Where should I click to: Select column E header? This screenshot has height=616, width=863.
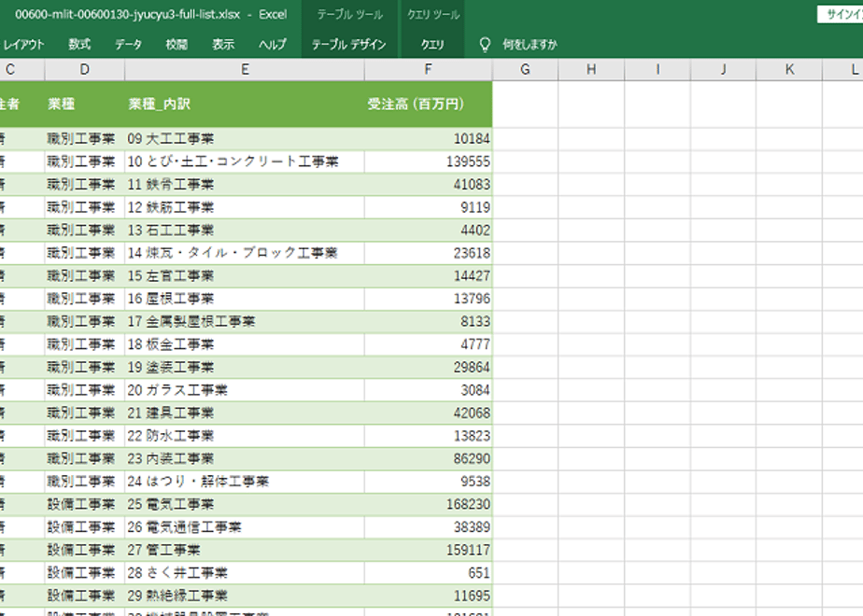245,69
